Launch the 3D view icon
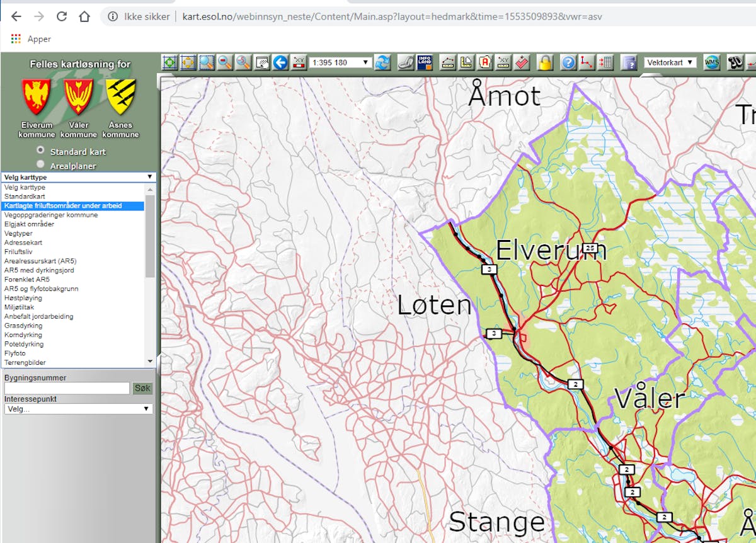The image size is (756, 543). click(735, 63)
